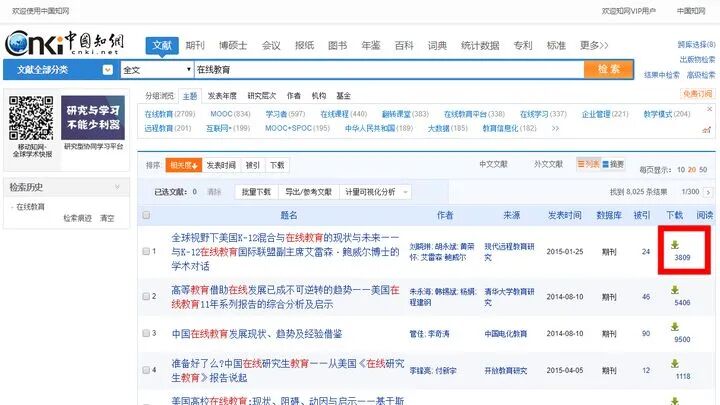The image size is (720, 405).
Task: Select the 专利 tab
Action: (x=523, y=45)
